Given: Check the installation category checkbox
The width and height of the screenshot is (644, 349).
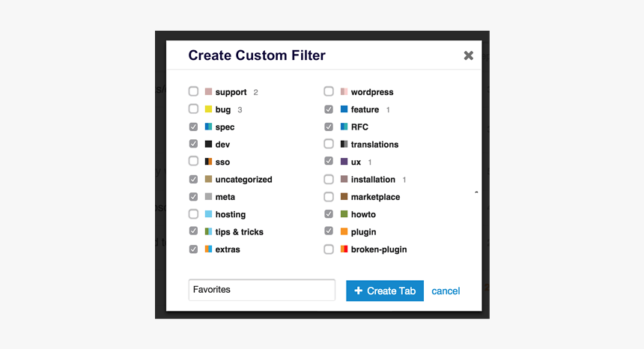Looking at the screenshot, I should click(x=329, y=179).
